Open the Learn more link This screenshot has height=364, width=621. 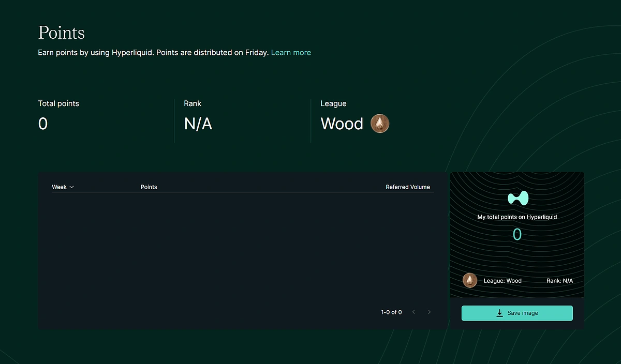click(x=291, y=52)
